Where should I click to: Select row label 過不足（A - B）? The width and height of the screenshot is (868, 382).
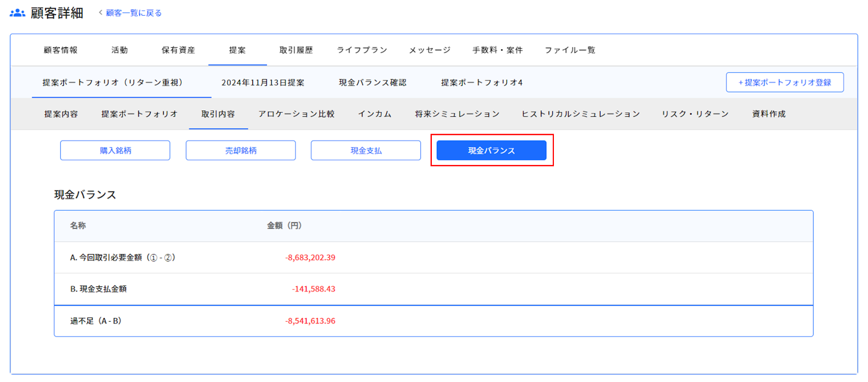(x=96, y=321)
